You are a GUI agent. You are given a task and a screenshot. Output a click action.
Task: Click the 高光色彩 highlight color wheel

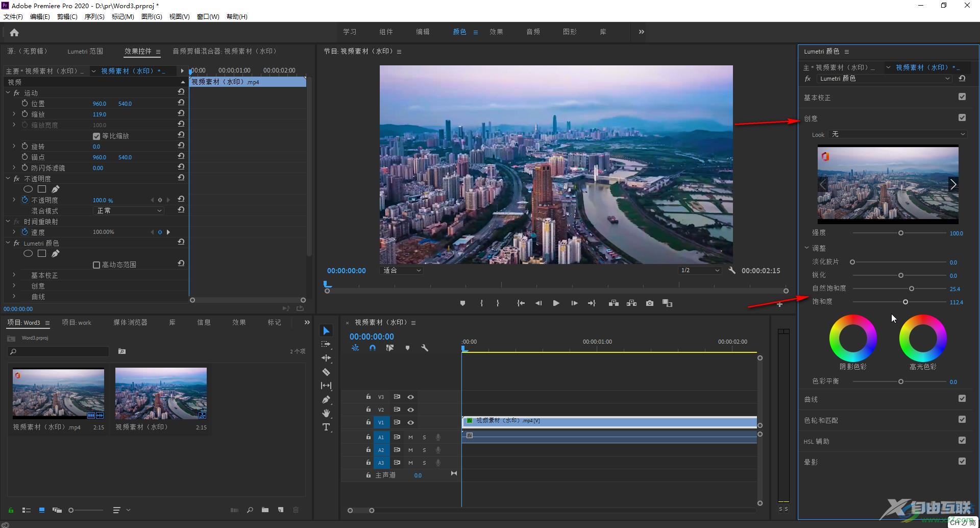point(923,339)
